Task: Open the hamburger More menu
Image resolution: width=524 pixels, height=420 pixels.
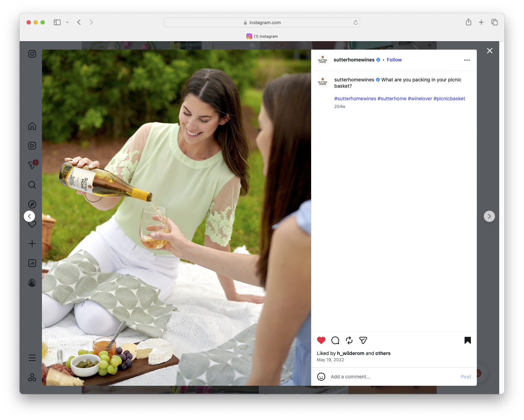Action: (32, 358)
